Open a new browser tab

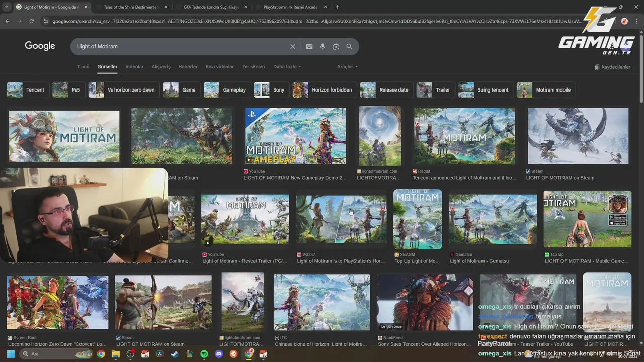337,7
